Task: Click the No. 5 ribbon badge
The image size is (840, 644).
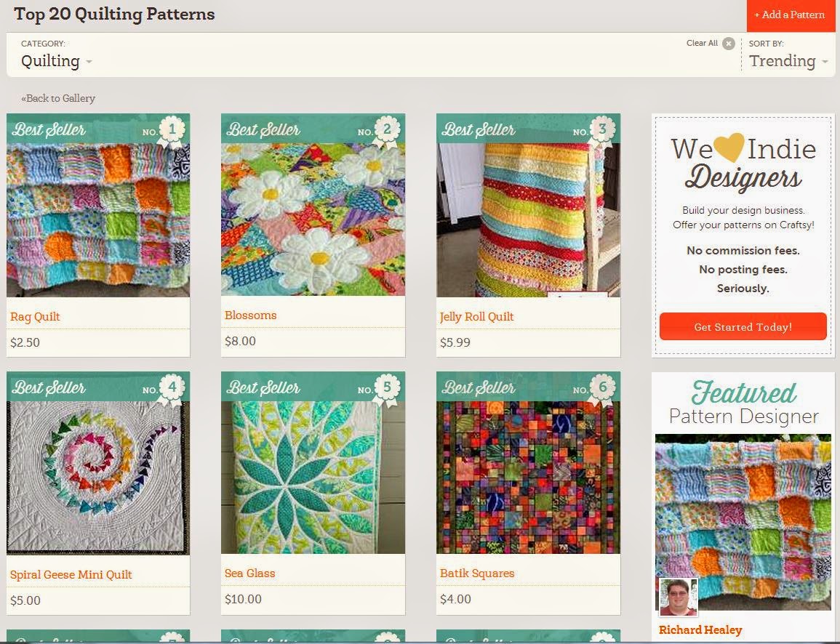Action: 387,388
